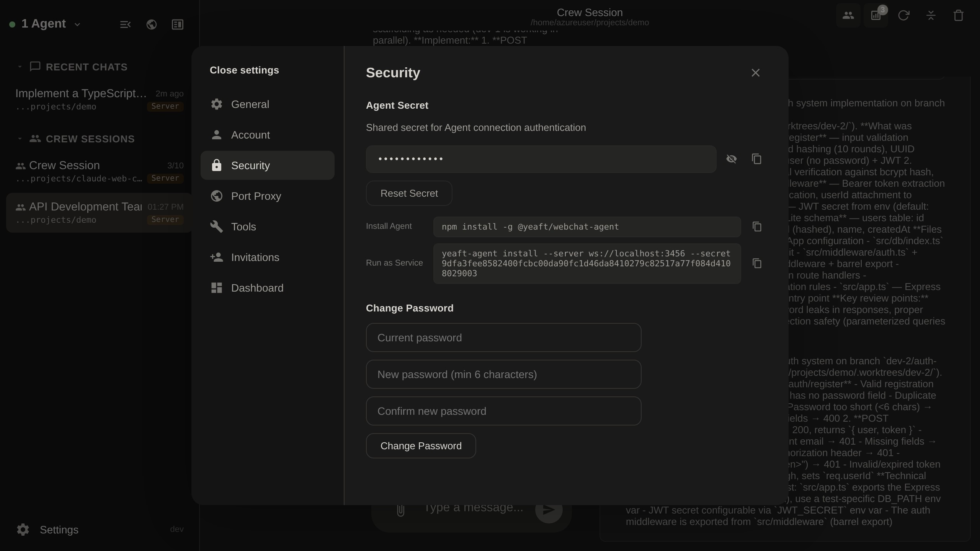Focus the Current password field
This screenshot has height=551, width=980.
pyautogui.click(x=503, y=337)
